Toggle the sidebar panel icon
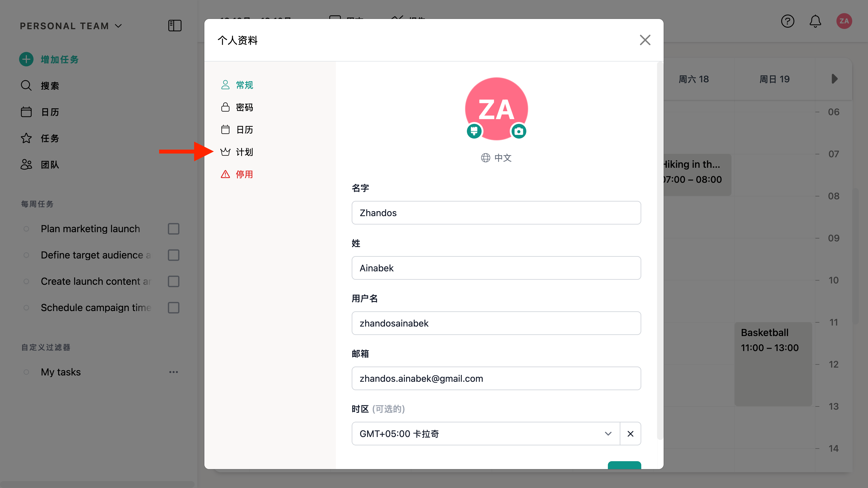The height and width of the screenshot is (488, 868). point(175,26)
